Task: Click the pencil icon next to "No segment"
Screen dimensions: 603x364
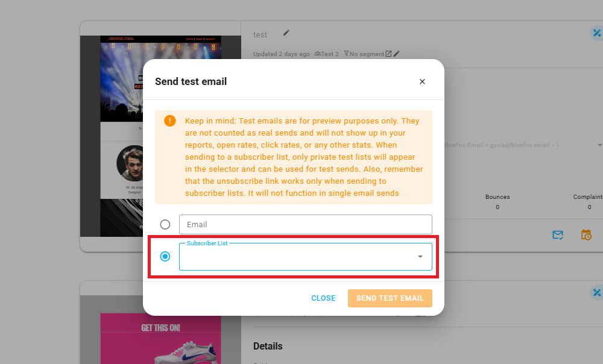Action: 397,54
